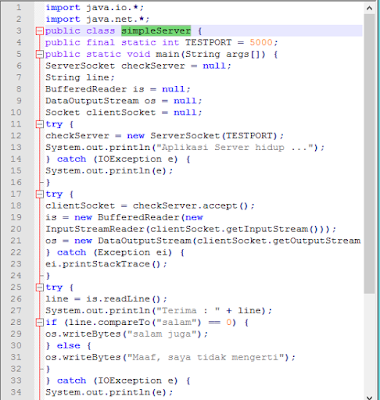Viewport: 380px width, 400px height.
Task: Collapse the try block fold on line 11
Action: (x=40, y=124)
